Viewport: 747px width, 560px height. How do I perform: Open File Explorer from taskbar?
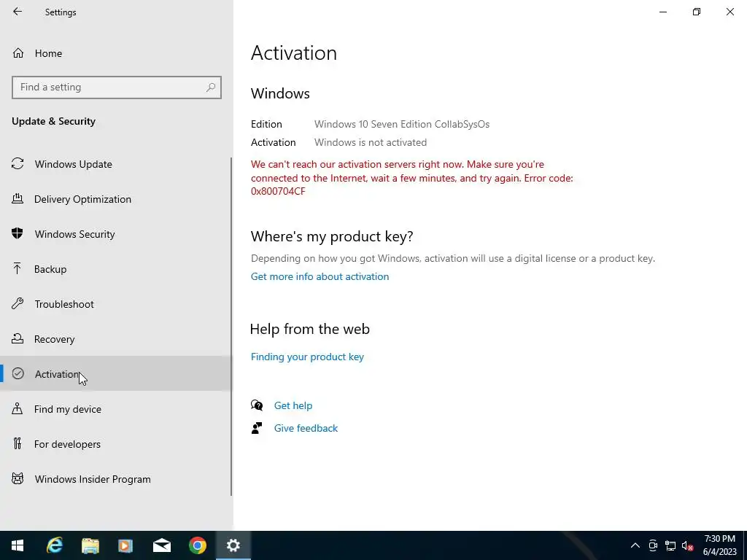click(90, 545)
